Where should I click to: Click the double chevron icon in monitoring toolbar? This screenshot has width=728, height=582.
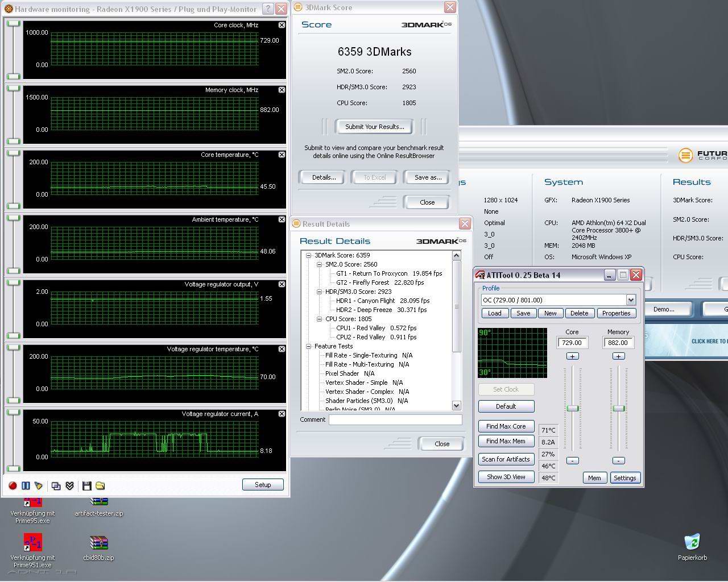tap(69, 485)
